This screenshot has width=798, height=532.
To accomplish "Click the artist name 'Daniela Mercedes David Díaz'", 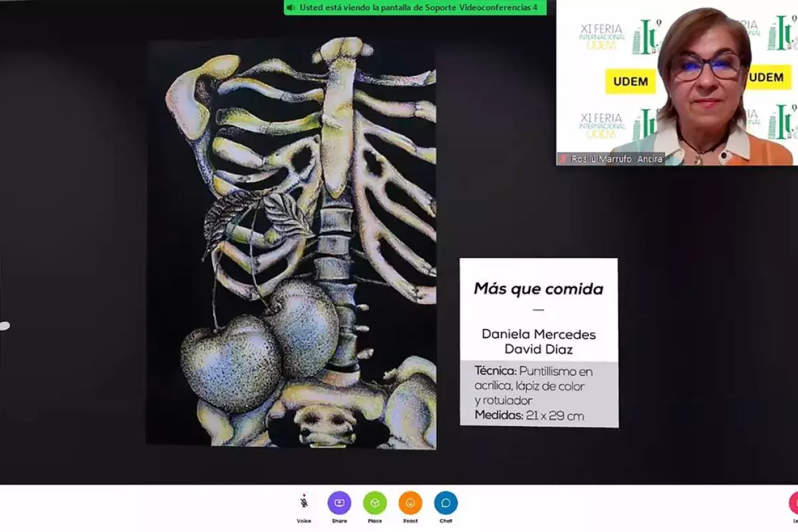I will point(539,342).
